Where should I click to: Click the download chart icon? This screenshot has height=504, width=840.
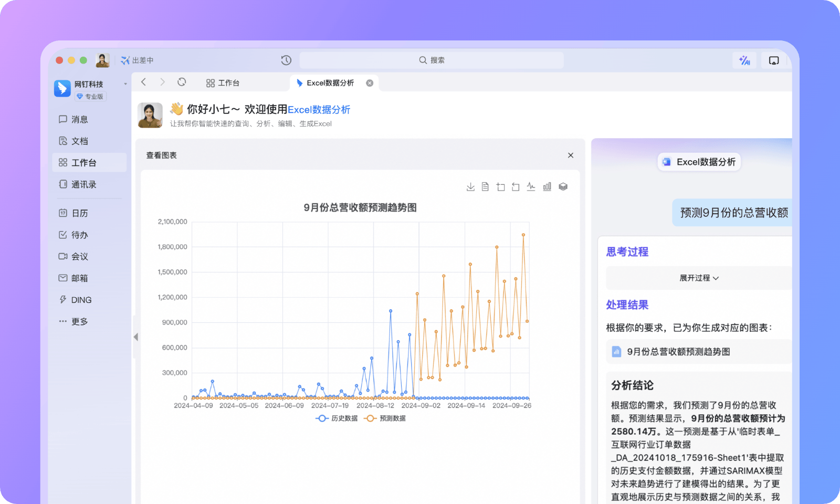[x=470, y=187]
